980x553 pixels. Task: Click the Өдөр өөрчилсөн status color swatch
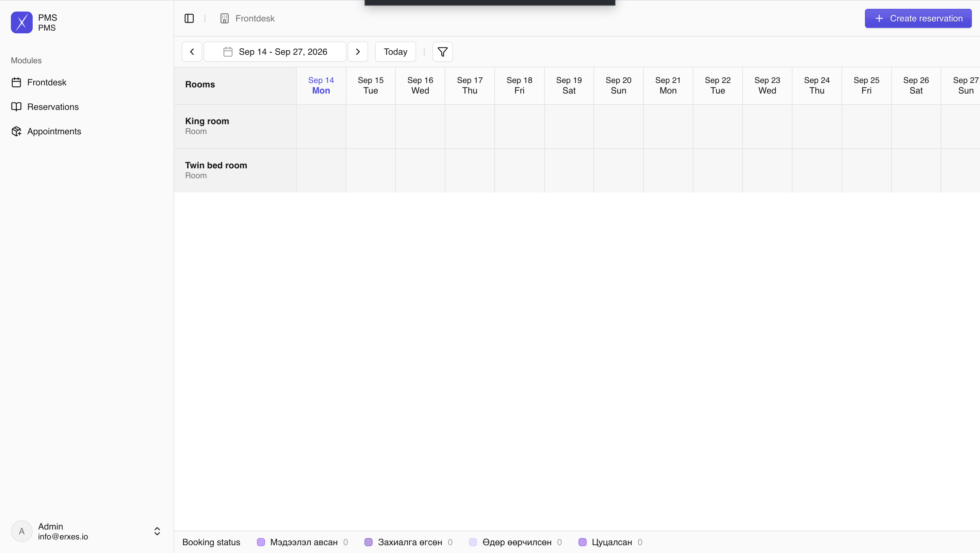(x=473, y=542)
